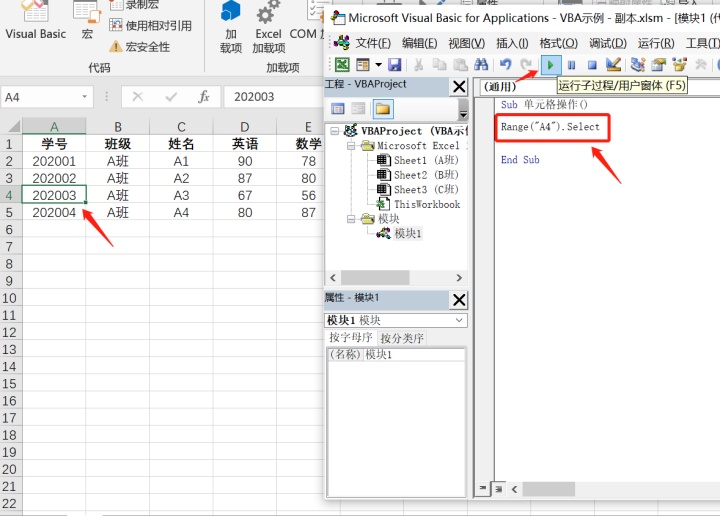Open Excel 加载项 gear button

point(269,28)
